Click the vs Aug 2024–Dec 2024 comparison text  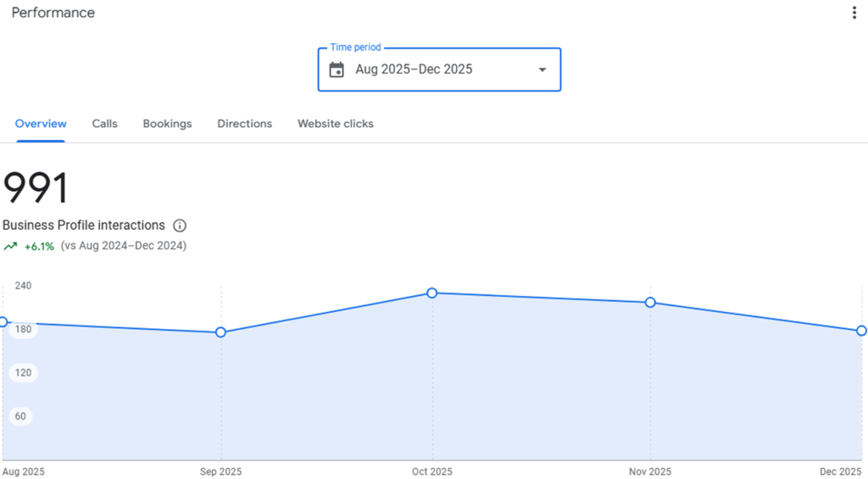(124, 246)
